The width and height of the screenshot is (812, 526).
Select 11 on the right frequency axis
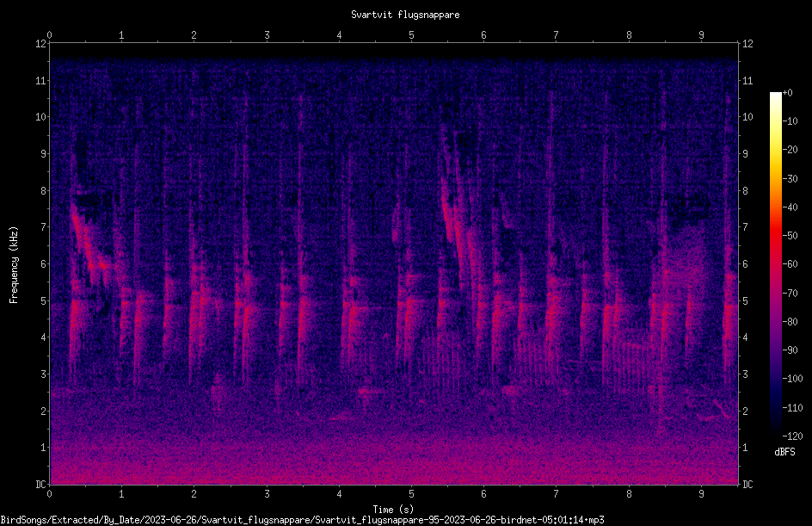747,80
